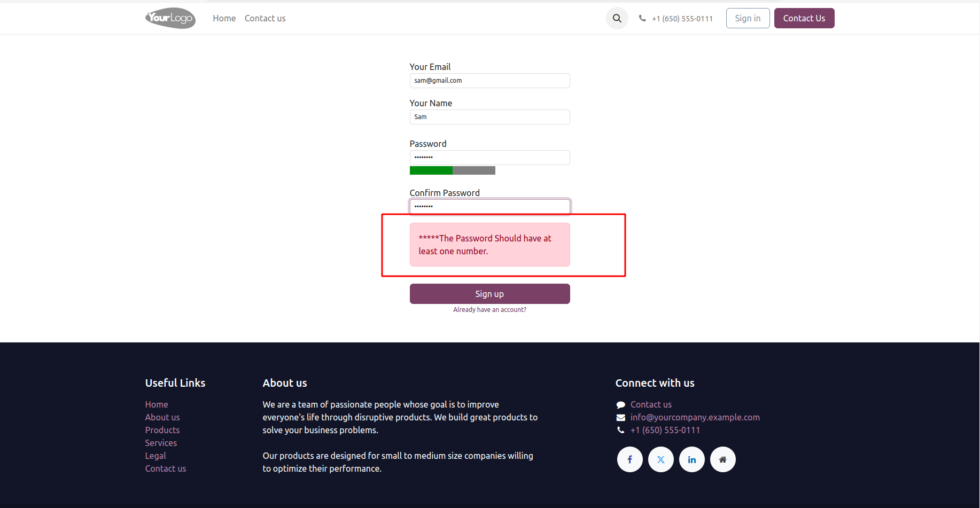The width and height of the screenshot is (980, 508).
Task: Select the Confirm Password field
Action: [x=489, y=206]
